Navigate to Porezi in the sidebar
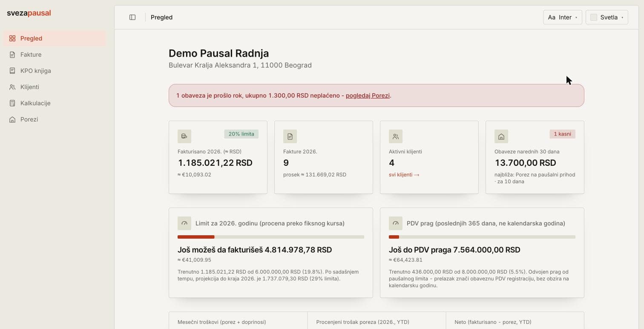Image resolution: width=644 pixels, height=329 pixels. coord(55,119)
